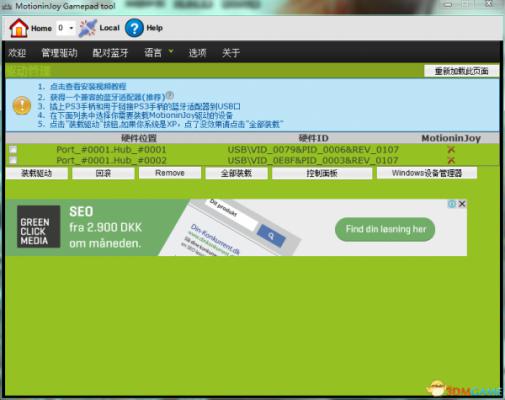Click the question mark hint after step 2
Image resolution: width=505 pixels, height=400 pixels.
(170, 95)
